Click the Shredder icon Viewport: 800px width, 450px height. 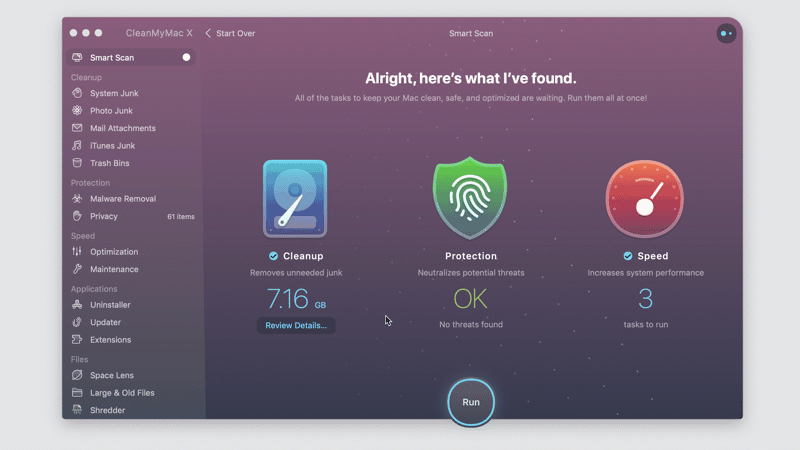[x=77, y=410]
